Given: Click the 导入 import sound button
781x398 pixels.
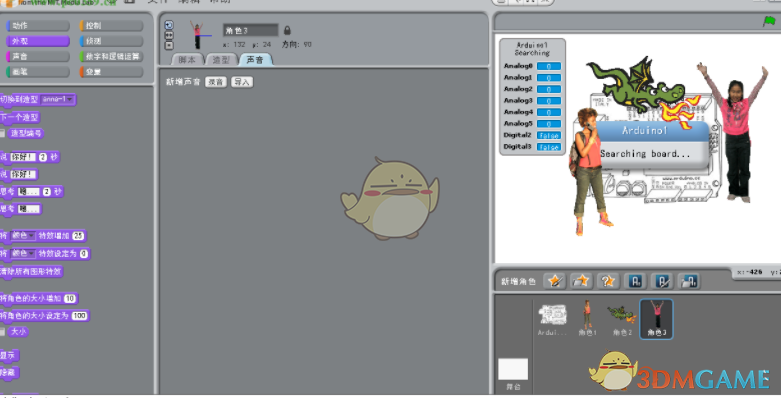Looking at the screenshot, I should (242, 82).
